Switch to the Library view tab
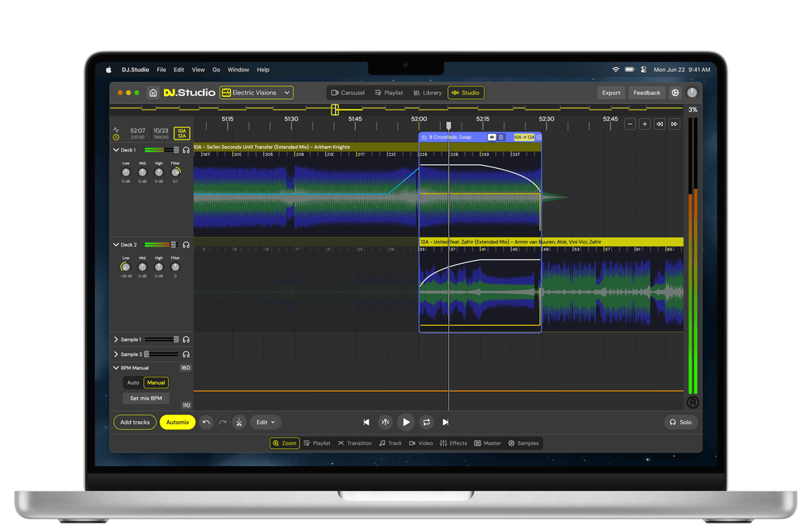Viewport: 812px width, 528px height. coord(427,93)
